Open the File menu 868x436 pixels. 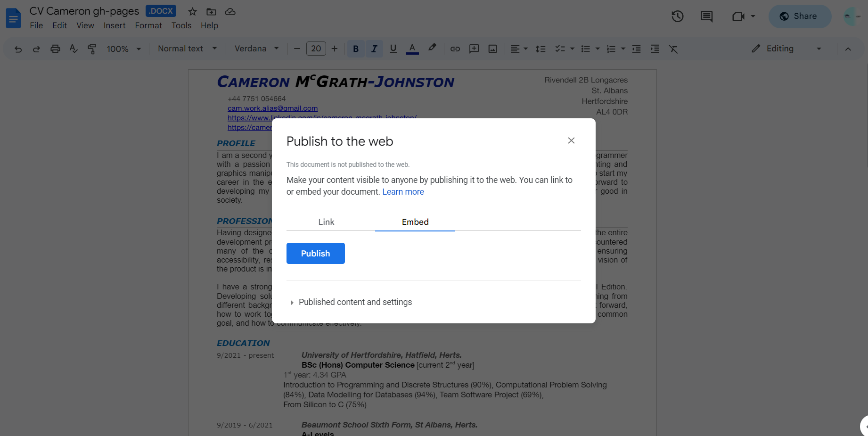(36, 25)
